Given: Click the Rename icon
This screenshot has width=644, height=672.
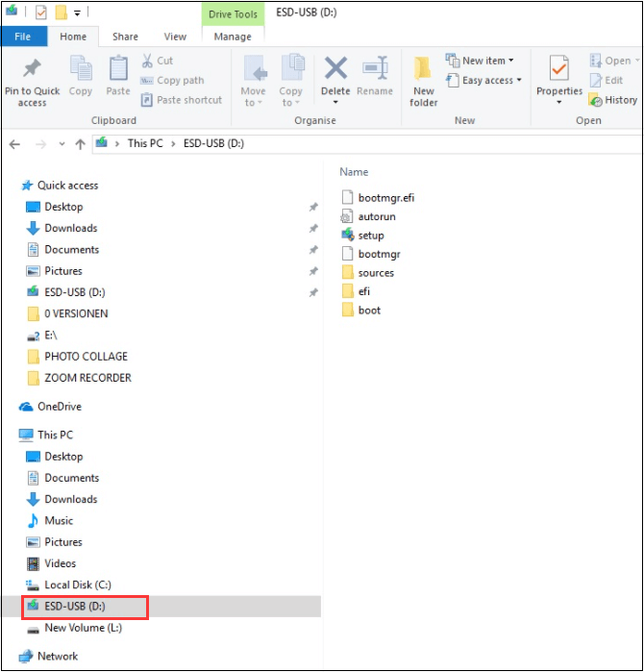Looking at the screenshot, I should pyautogui.click(x=375, y=68).
